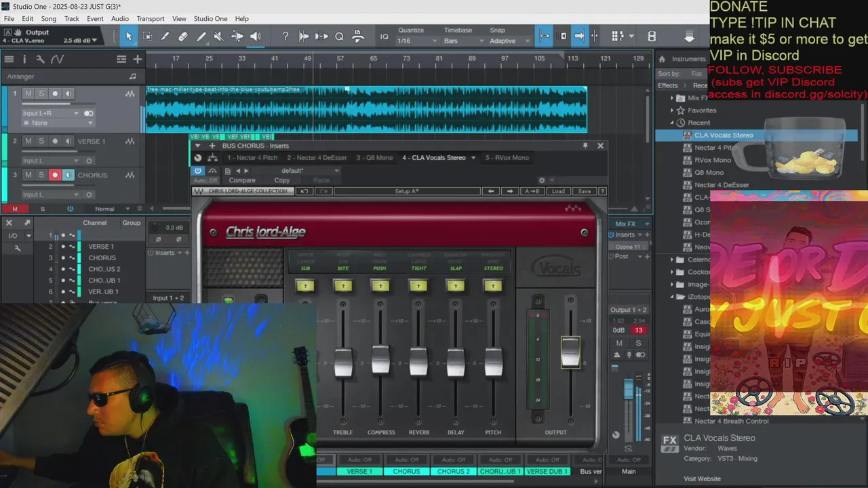Toggle Autoscroll in the toolbar
This screenshot has height=488, width=868.
[579, 37]
